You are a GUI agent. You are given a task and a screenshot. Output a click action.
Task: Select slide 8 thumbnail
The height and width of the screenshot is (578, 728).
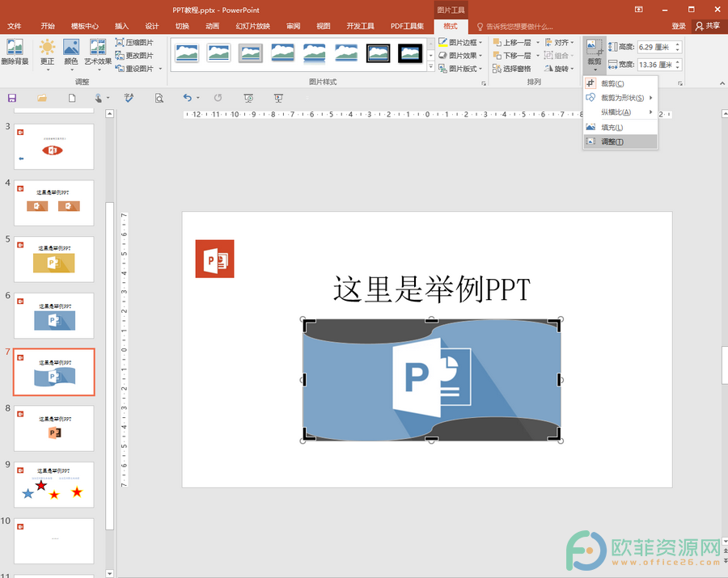pyautogui.click(x=54, y=428)
